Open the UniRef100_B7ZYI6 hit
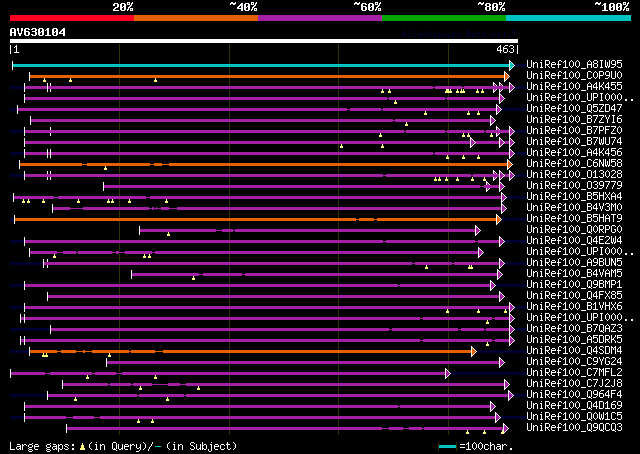The image size is (640, 454). (x=574, y=120)
